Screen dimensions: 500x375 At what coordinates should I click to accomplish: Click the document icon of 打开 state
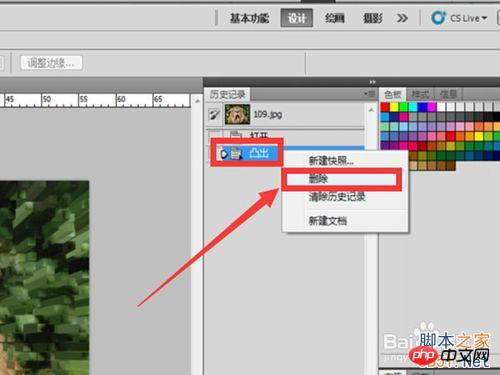click(236, 135)
